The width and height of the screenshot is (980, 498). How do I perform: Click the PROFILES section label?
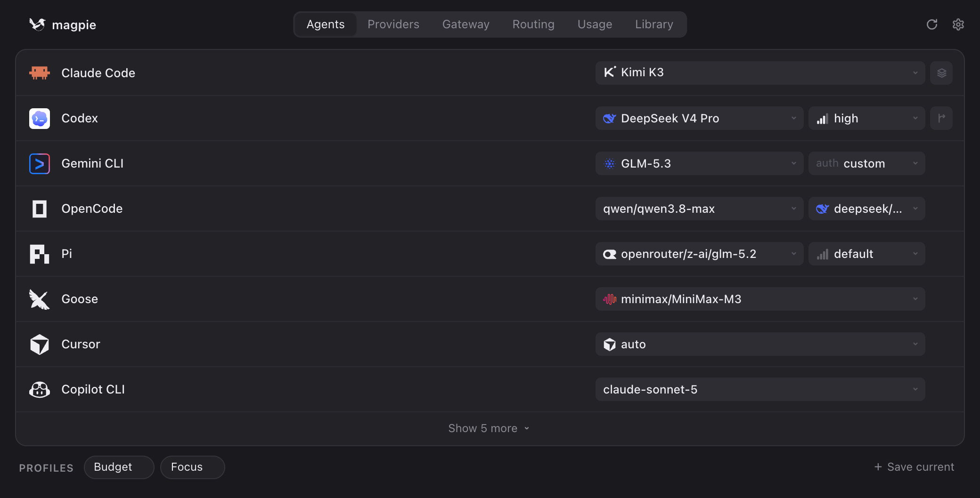tap(46, 468)
